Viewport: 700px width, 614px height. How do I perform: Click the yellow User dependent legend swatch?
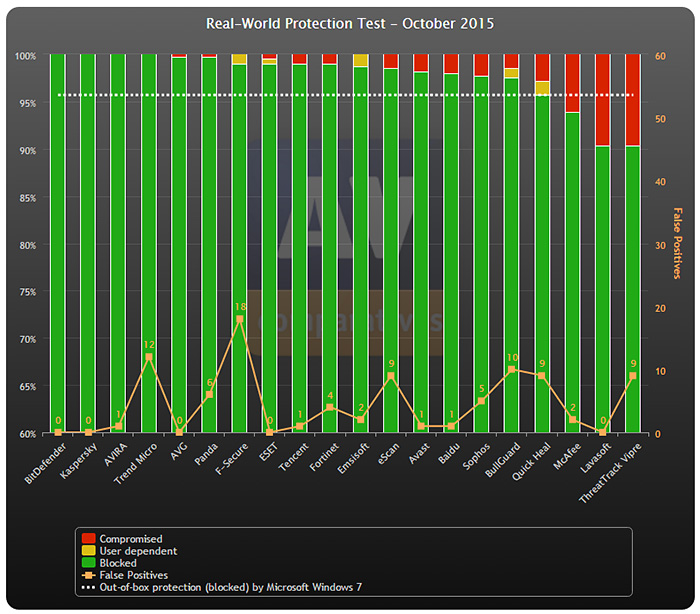(89, 551)
